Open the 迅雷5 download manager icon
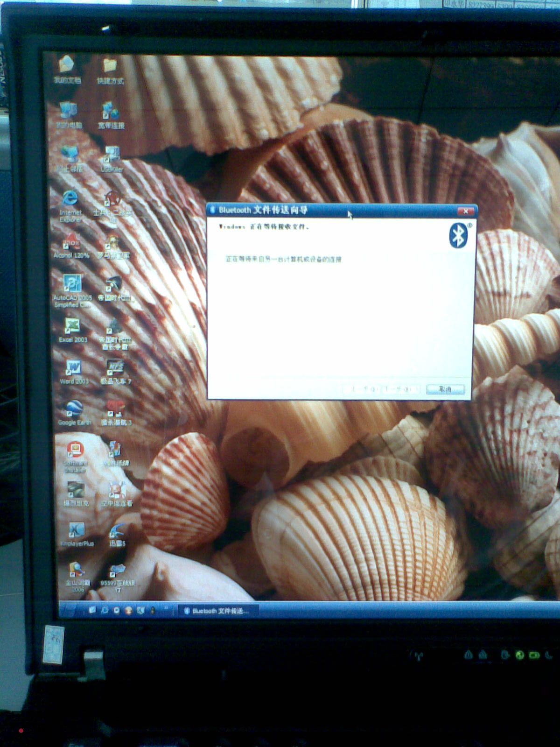Screen dimensions: 560x747 117,531
